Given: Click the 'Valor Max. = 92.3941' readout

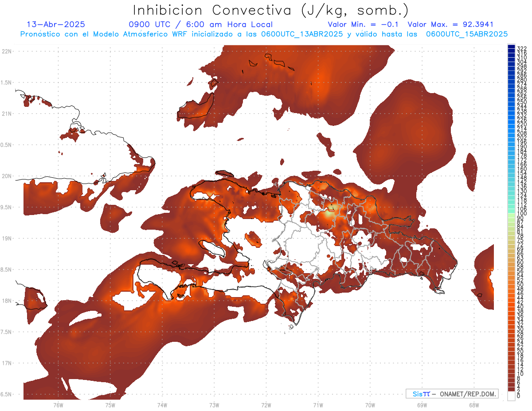Looking at the screenshot, I should coord(450,24).
